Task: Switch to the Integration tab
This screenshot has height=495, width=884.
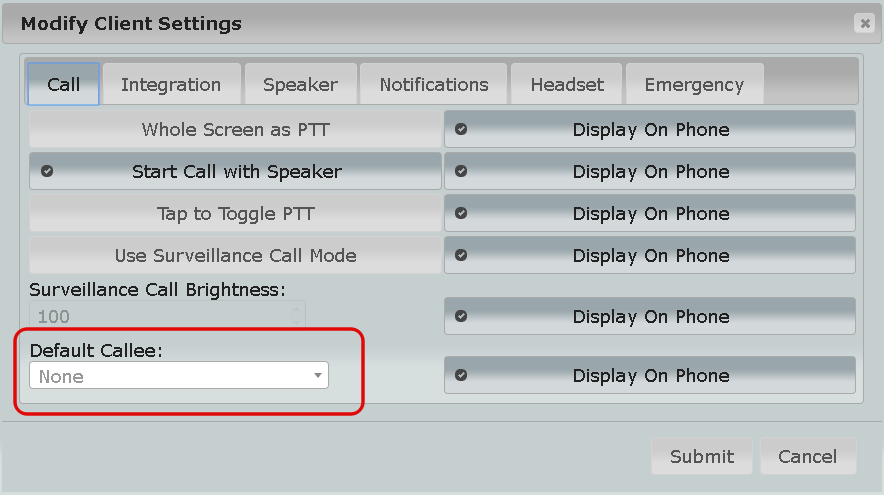Action: pos(171,85)
